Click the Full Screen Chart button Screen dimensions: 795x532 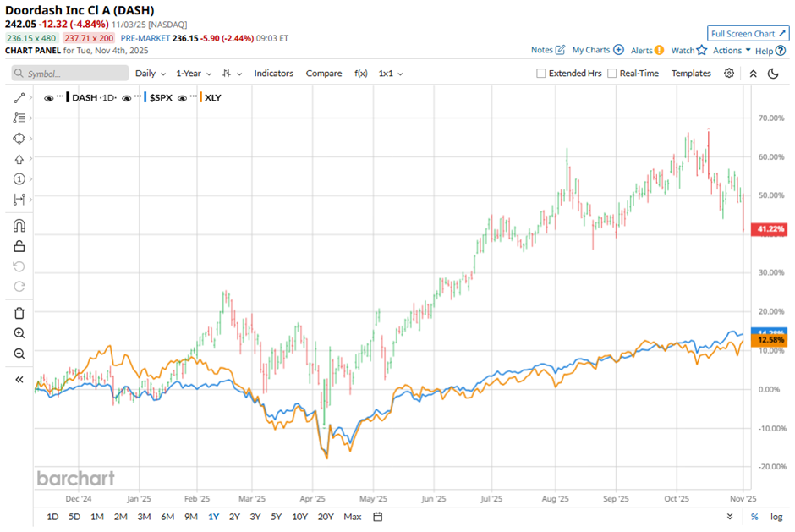748,33
